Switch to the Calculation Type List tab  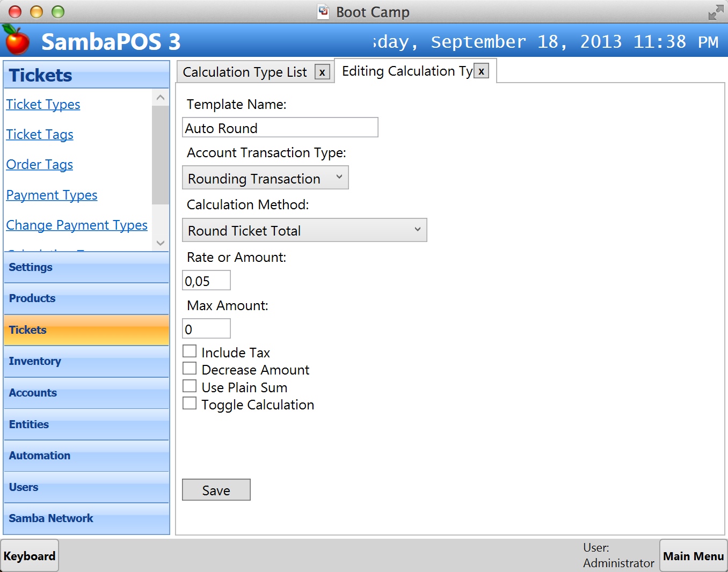tap(245, 72)
